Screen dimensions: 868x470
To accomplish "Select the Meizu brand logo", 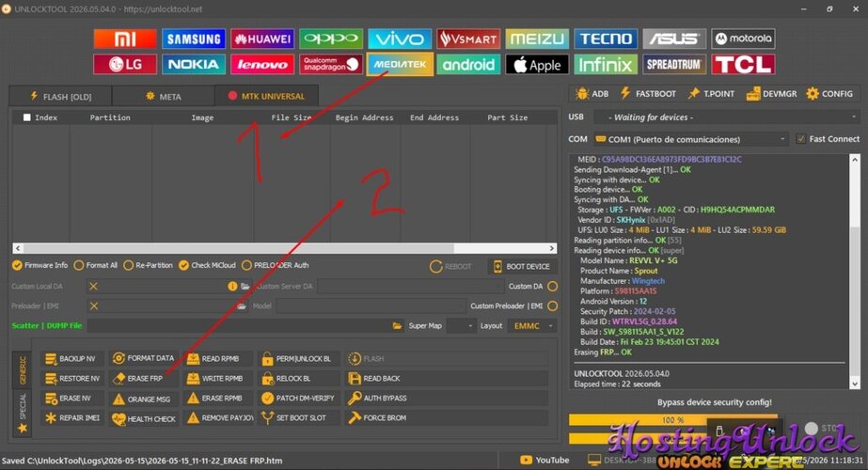I will point(537,39).
